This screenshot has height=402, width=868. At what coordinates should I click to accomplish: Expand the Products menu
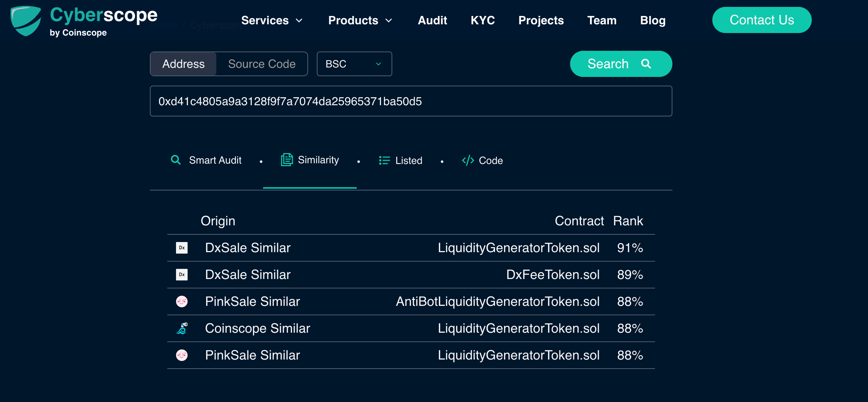[360, 20]
